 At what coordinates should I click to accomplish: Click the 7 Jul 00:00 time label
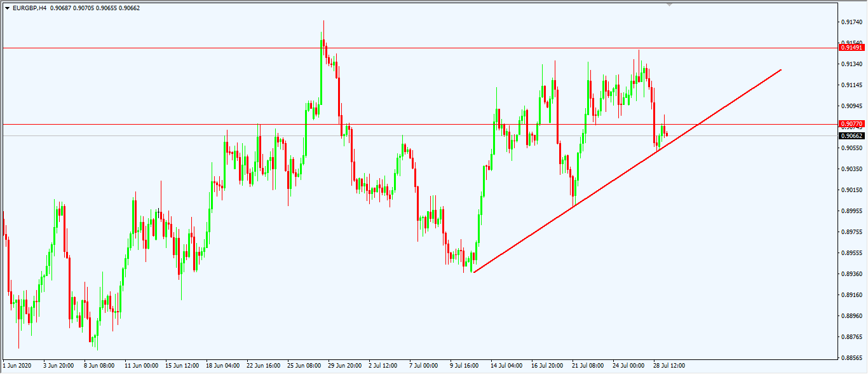(x=424, y=366)
